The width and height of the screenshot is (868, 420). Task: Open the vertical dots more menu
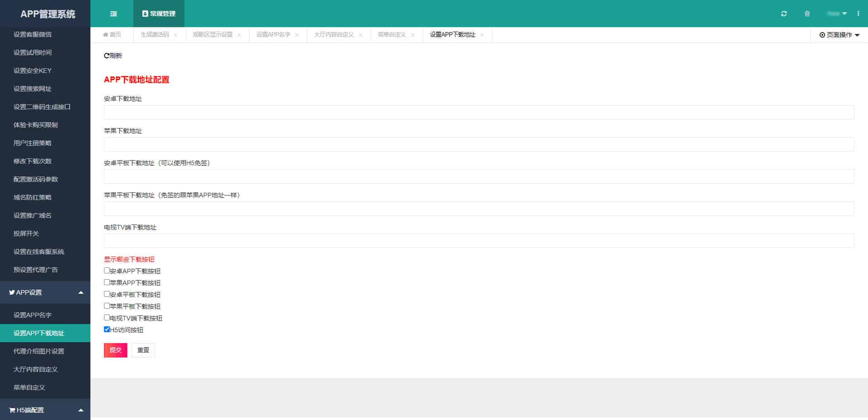858,14
